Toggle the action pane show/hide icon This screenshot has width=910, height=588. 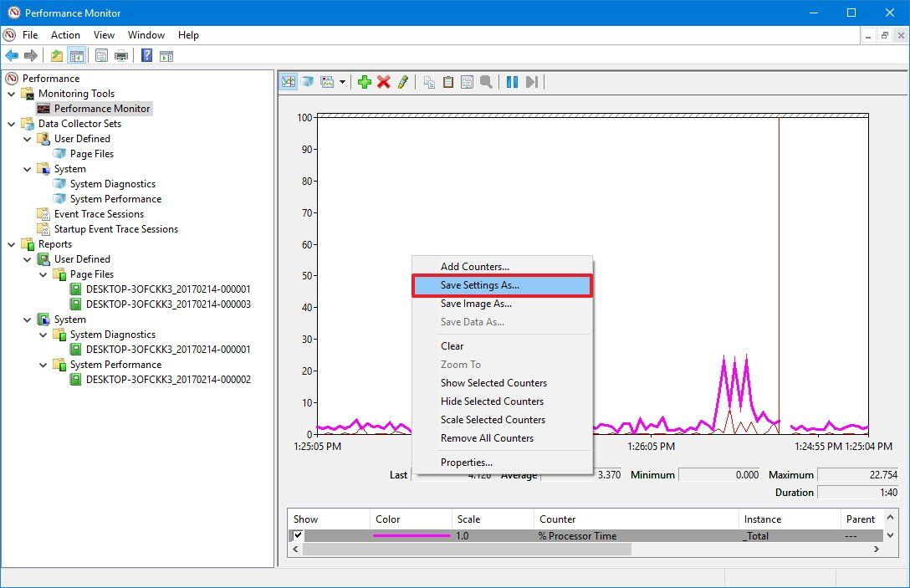(166, 55)
